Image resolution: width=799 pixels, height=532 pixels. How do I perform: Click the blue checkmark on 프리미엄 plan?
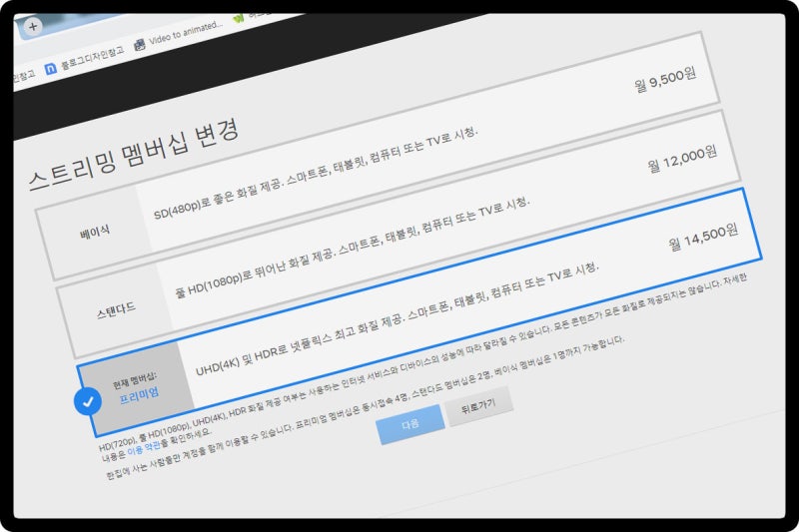point(88,401)
